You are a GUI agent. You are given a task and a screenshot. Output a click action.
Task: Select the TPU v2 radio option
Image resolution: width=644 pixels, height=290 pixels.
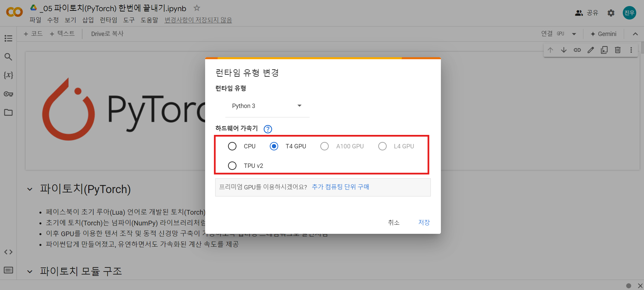[232, 166]
